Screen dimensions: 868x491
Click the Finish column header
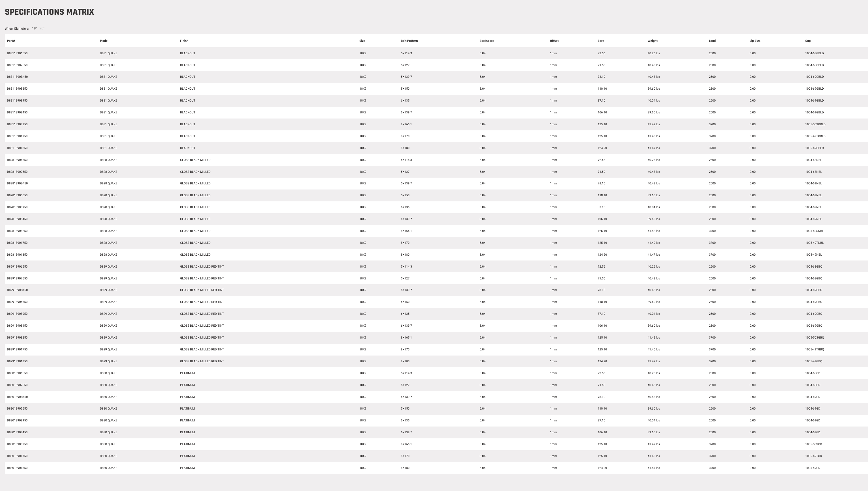point(184,41)
